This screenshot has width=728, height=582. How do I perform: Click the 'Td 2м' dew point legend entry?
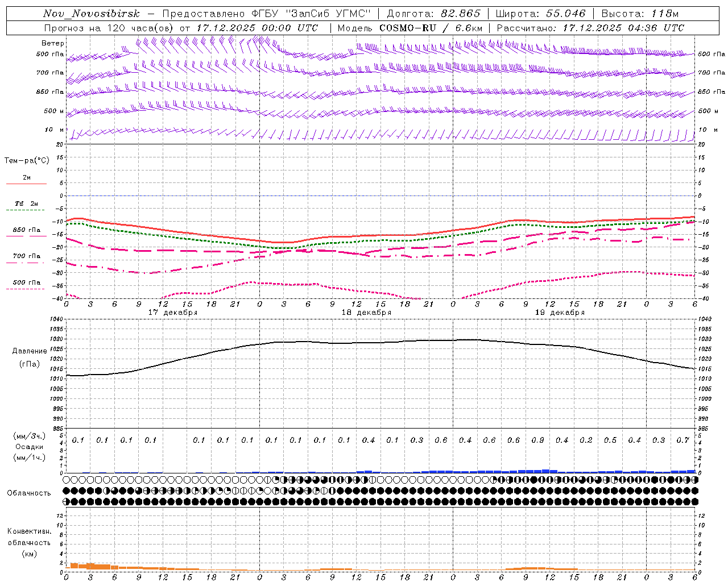tap(27, 203)
